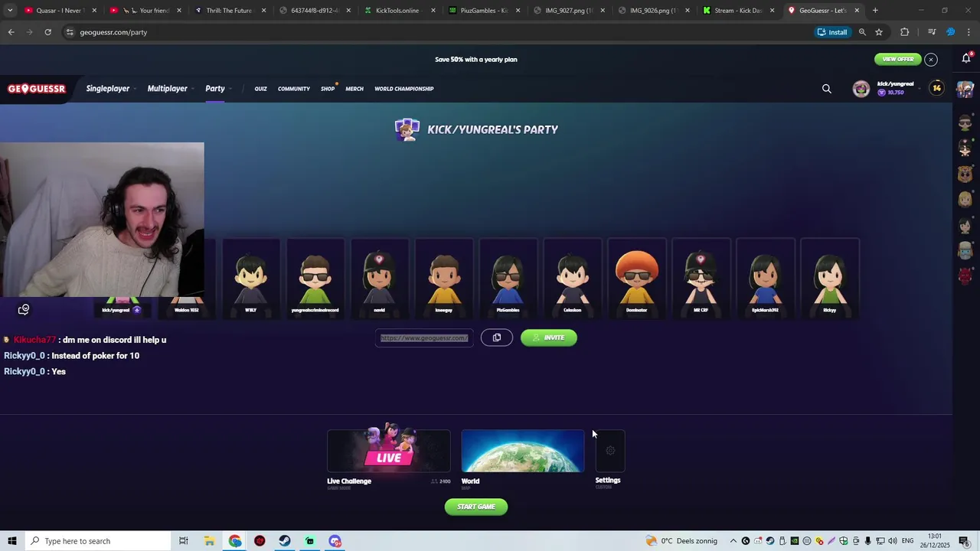Image resolution: width=980 pixels, height=551 pixels.
Task: Select the PizGambles player avatar
Action: point(508,278)
